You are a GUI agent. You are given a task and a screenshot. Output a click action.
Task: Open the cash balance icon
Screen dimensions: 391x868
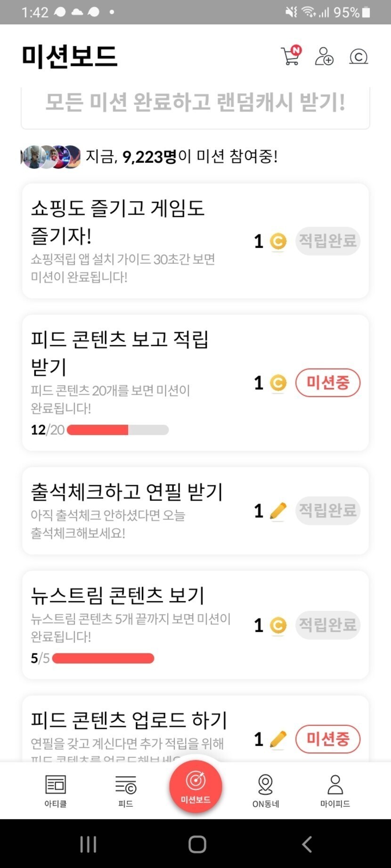click(358, 56)
